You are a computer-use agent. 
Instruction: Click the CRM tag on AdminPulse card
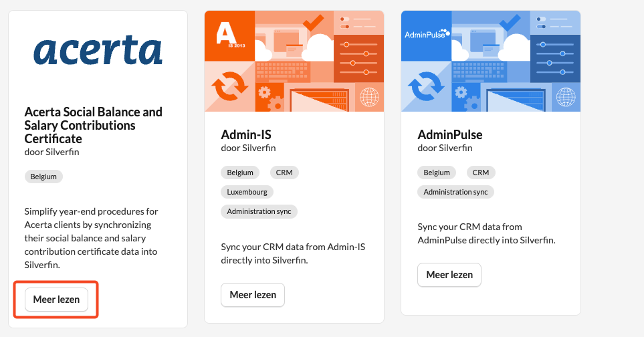click(x=481, y=173)
